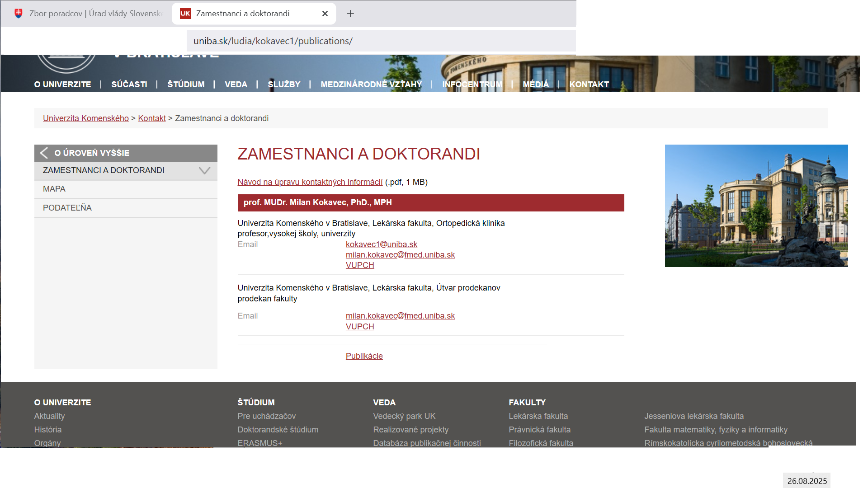Viewport: 868px width, 488px height.
Task: Open the SÚČASTI menu item
Action: tap(129, 84)
